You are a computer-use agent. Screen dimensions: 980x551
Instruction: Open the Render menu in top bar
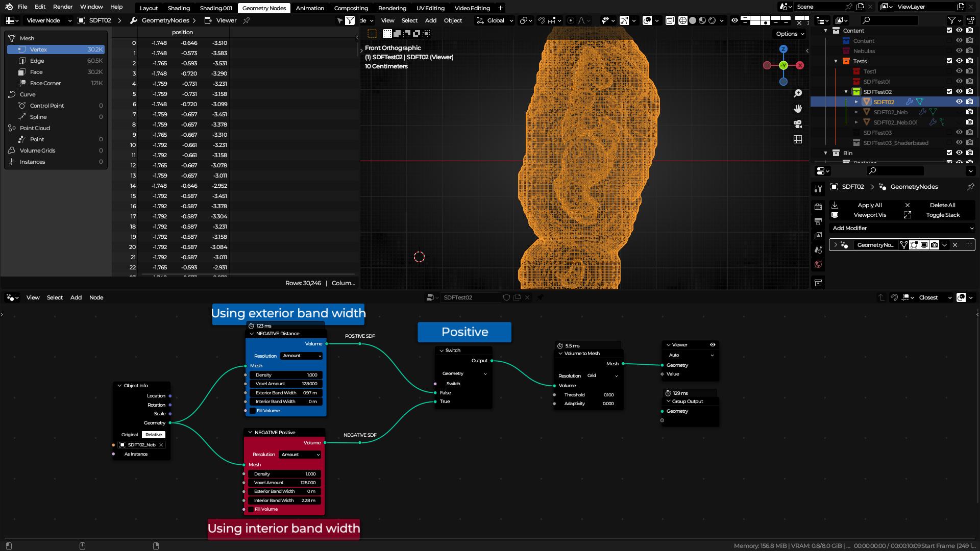point(63,7)
